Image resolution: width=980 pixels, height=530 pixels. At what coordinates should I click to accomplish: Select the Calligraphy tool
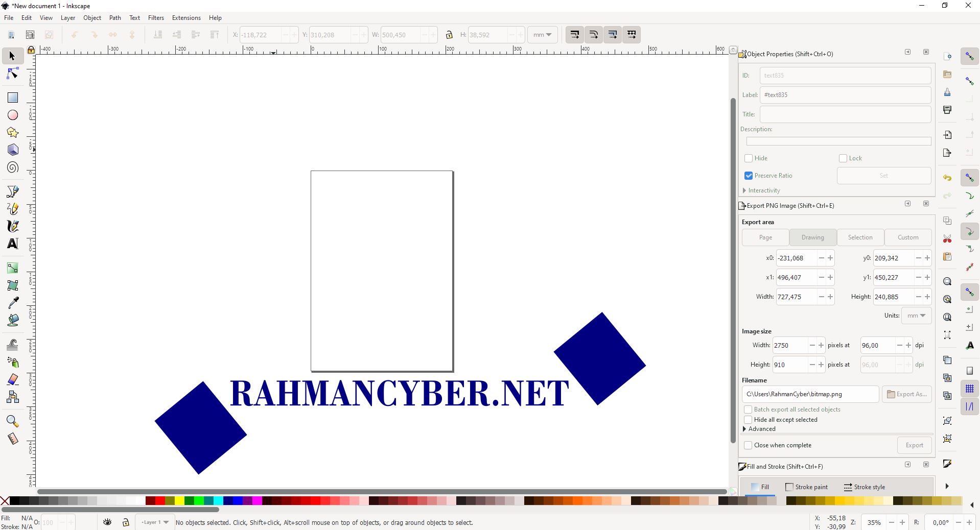(12, 226)
